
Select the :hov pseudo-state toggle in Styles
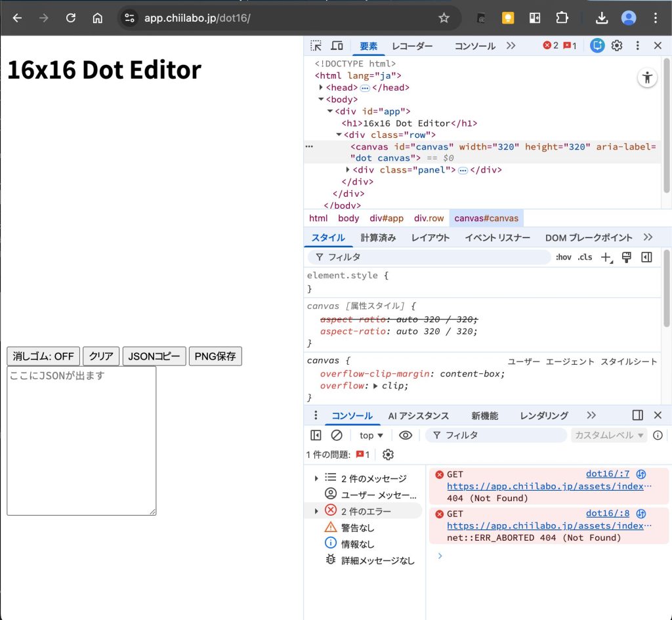(x=563, y=257)
